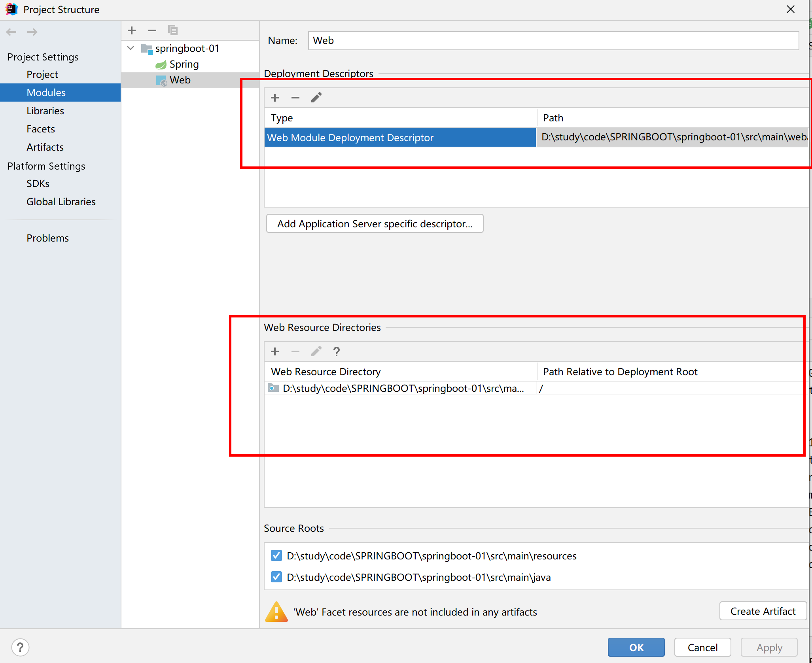
Task: Edit the selected deployment descriptor
Action: click(x=316, y=98)
